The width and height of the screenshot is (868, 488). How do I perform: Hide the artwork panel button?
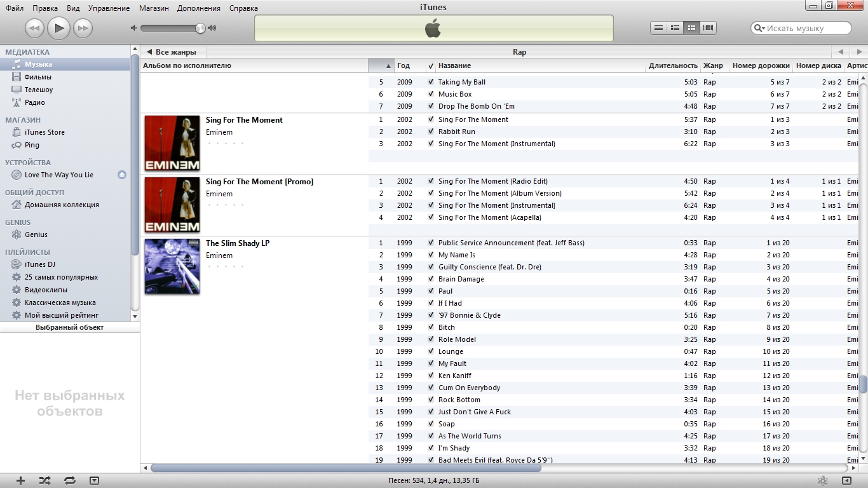pos(94,481)
